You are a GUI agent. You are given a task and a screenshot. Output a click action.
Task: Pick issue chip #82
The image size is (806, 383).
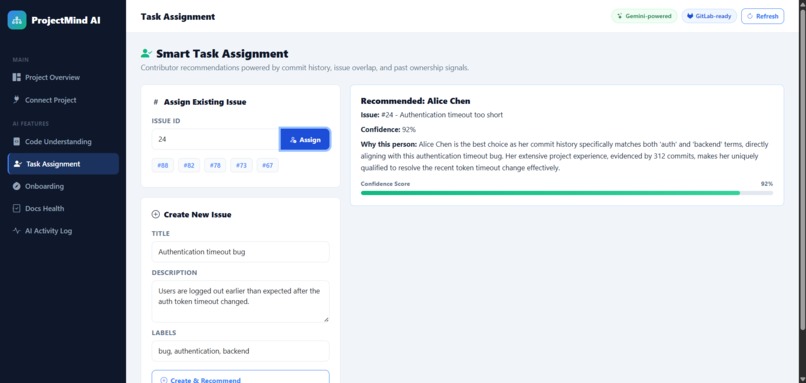[189, 166]
